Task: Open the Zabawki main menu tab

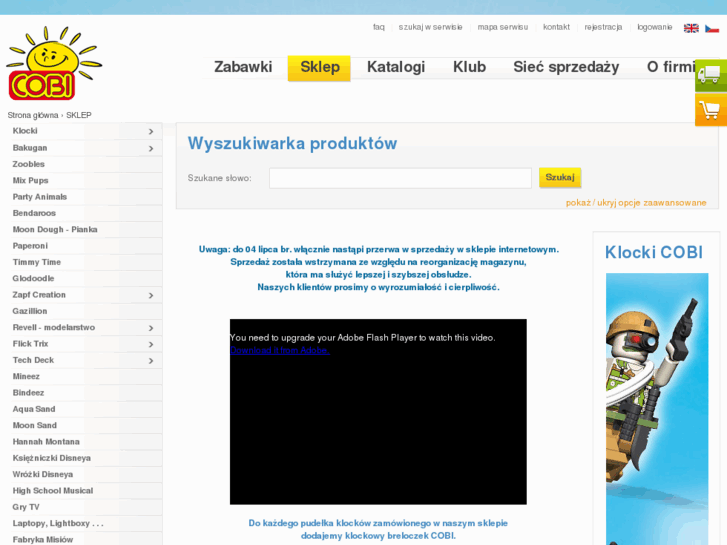Action: (x=243, y=67)
